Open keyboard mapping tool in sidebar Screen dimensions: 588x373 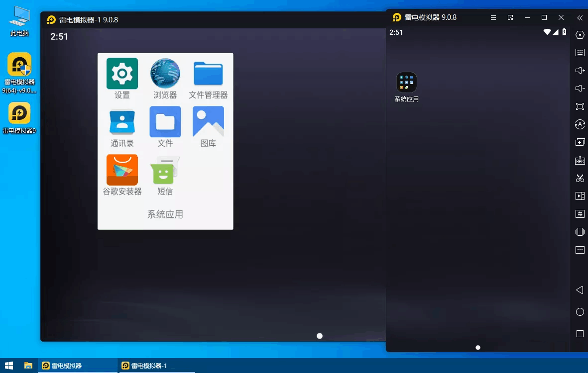(x=580, y=52)
